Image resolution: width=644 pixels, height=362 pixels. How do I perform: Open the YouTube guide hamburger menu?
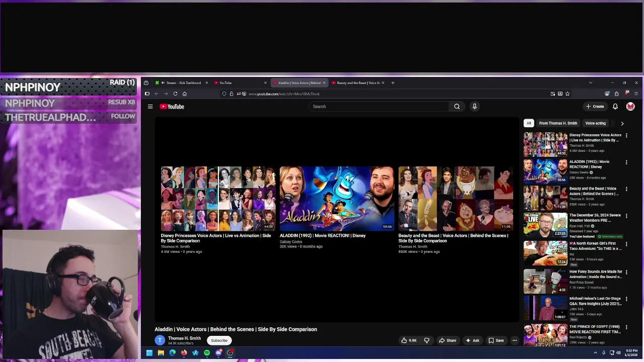tap(150, 107)
